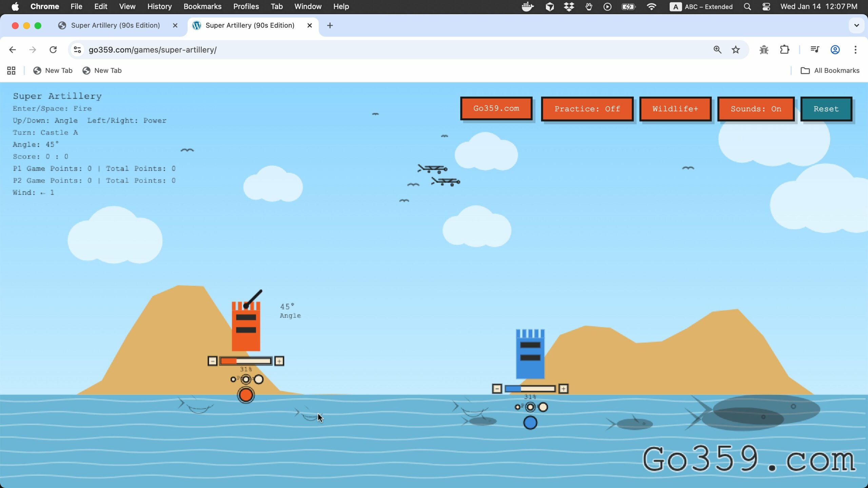Click the plus power button for orange castle
Image resolution: width=868 pixels, height=488 pixels.
point(279,361)
